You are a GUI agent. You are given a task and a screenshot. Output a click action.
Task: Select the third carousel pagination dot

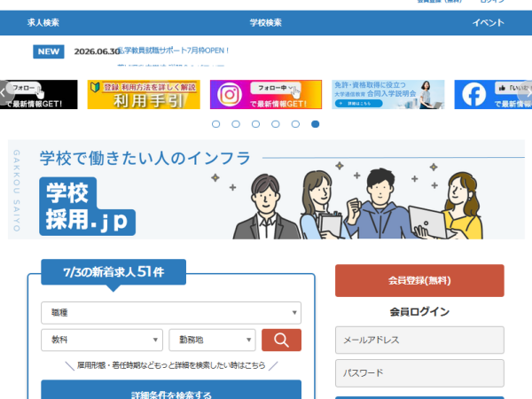[x=255, y=124]
